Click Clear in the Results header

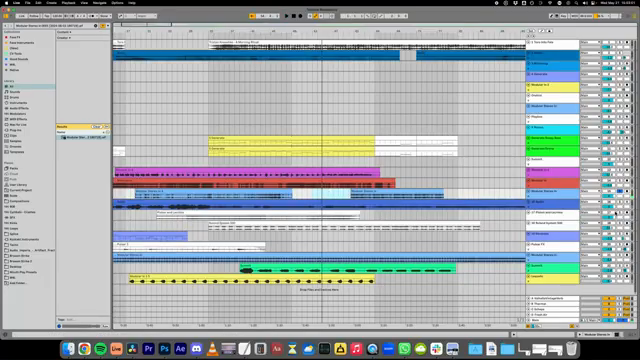click(x=96, y=127)
